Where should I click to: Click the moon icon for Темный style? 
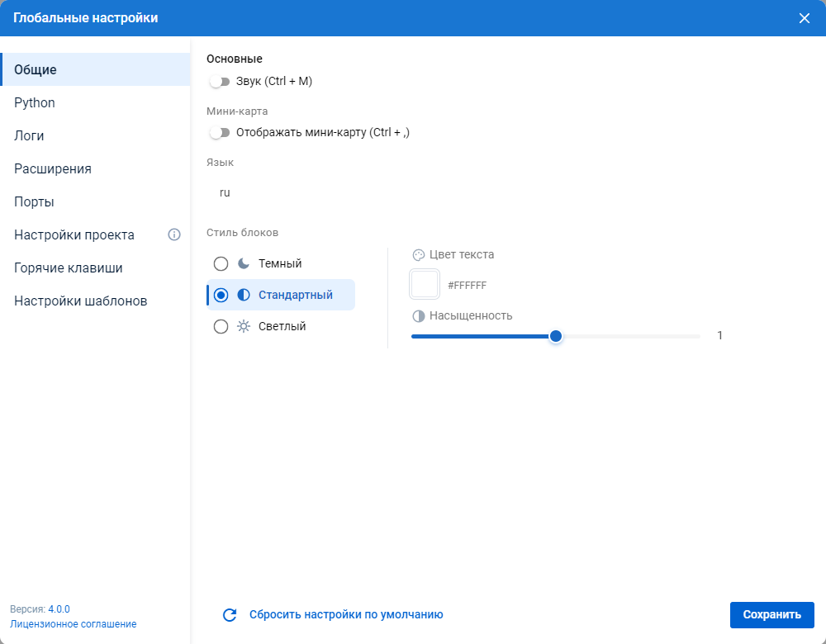(244, 263)
